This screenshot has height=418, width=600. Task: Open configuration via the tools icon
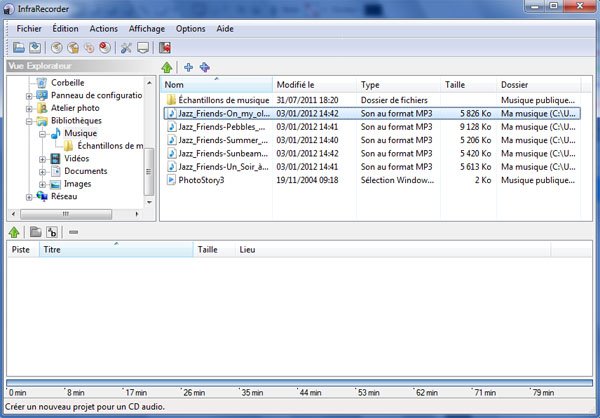126,48
